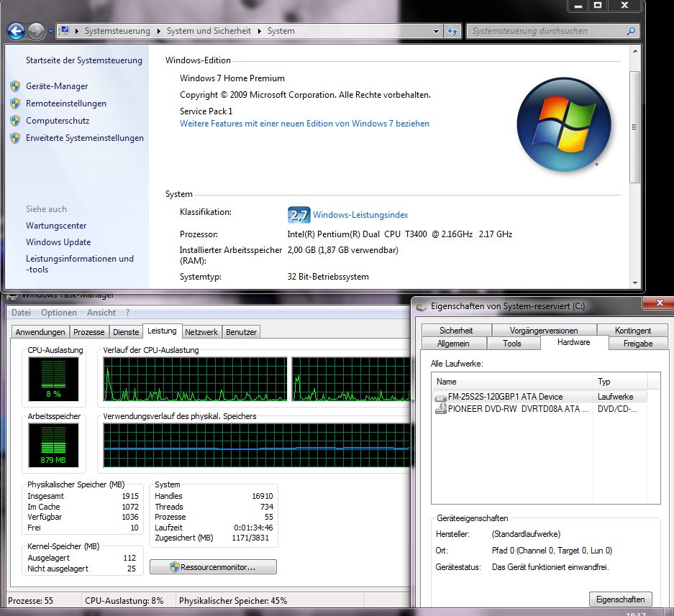Click the Ressourcenmonitor button

click(x=213, y=567)
